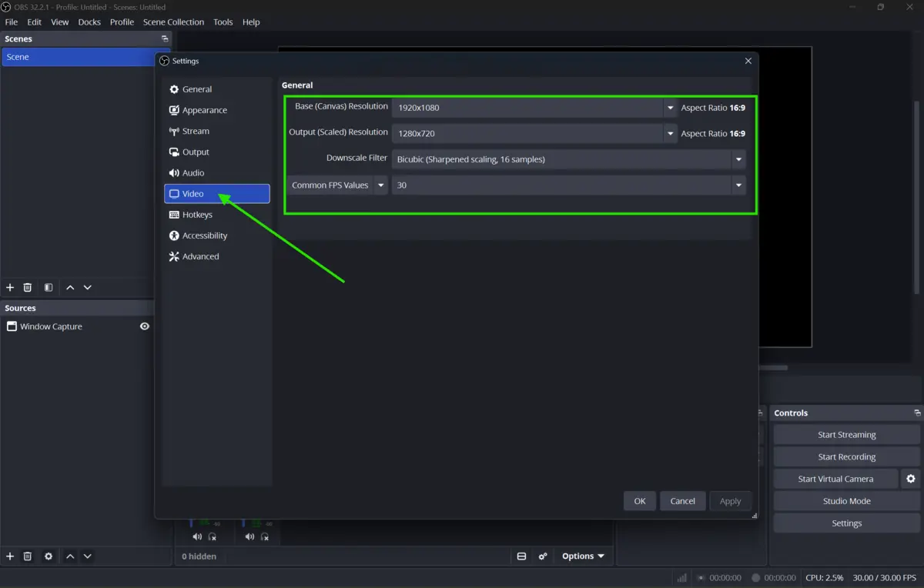Expand the Base (Canvas) Resolution dropdown arrow
This screenshot has width=924, height=588.
pyautogui.click(x=671, y=108)
